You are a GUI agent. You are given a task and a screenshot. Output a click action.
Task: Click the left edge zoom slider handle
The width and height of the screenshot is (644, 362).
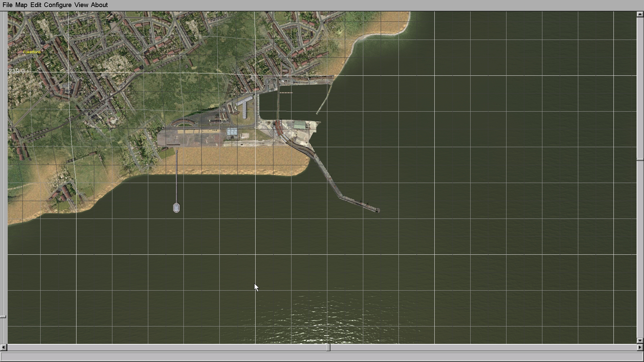[3, 317]
